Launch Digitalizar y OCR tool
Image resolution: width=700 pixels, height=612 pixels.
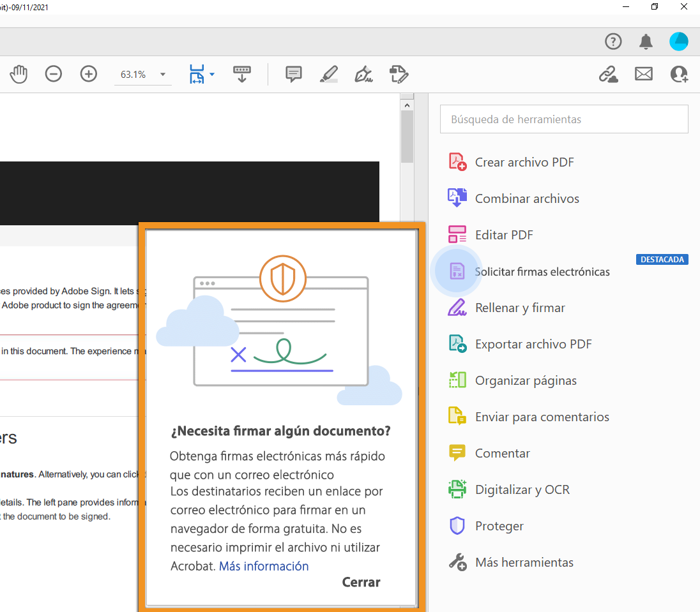(510, 489)
